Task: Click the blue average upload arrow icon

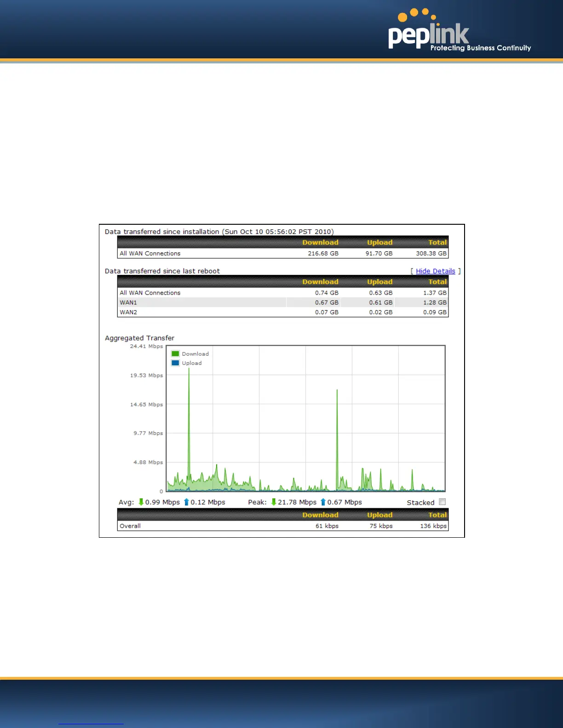Action: (186, 502)
